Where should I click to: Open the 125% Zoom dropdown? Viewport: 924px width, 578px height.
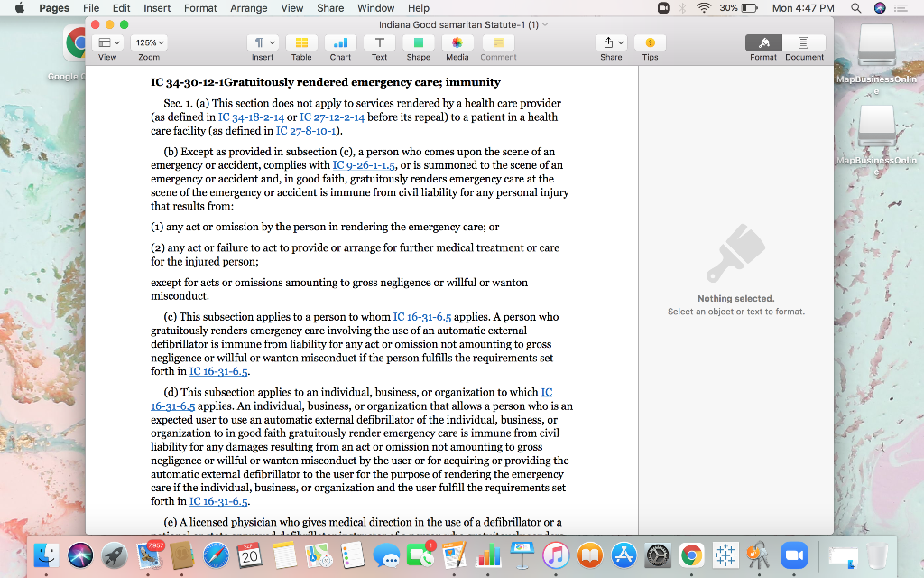[149, 42]
